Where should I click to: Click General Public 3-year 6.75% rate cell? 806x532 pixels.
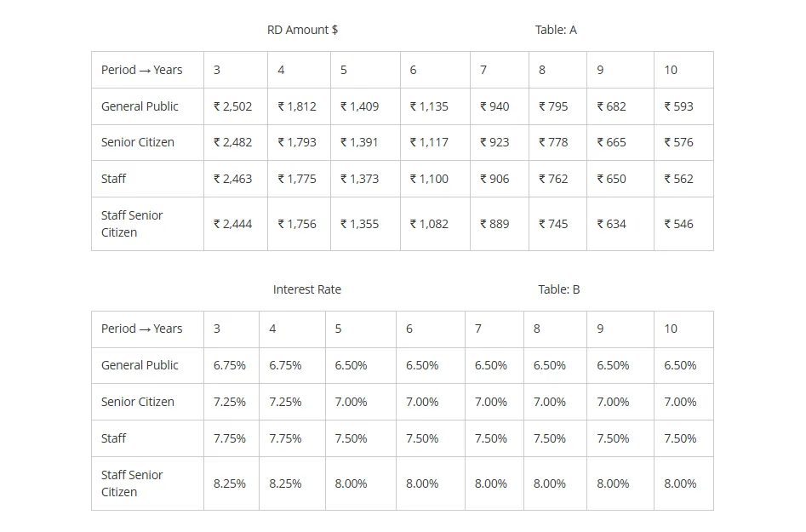[x=229, y=365]
